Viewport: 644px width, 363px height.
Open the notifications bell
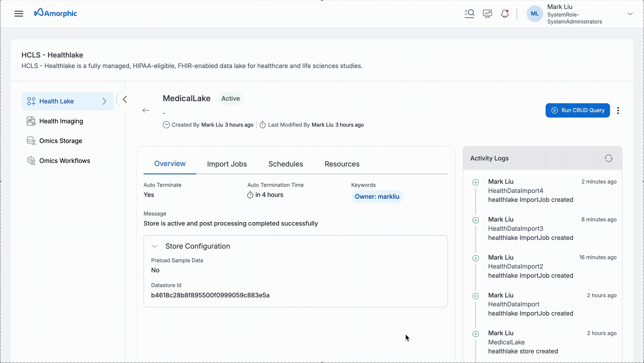pyautogui.click(x=505, y=13)
